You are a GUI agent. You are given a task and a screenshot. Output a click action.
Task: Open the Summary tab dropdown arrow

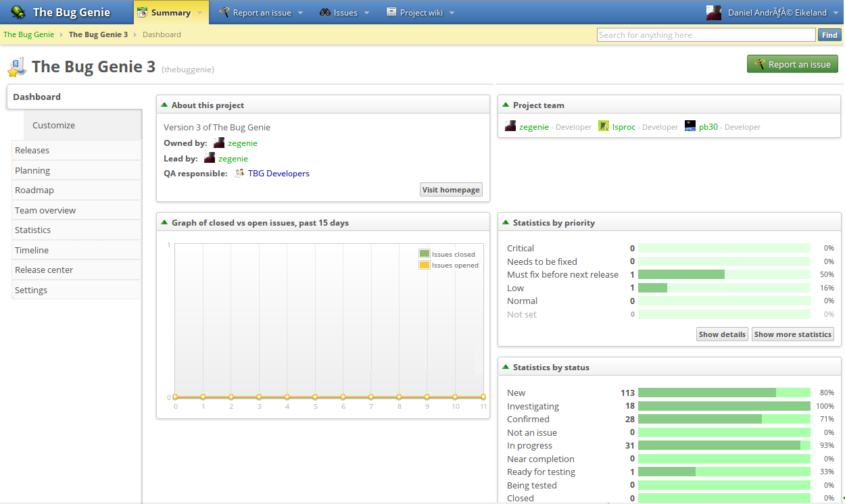(x=200, y=13)
